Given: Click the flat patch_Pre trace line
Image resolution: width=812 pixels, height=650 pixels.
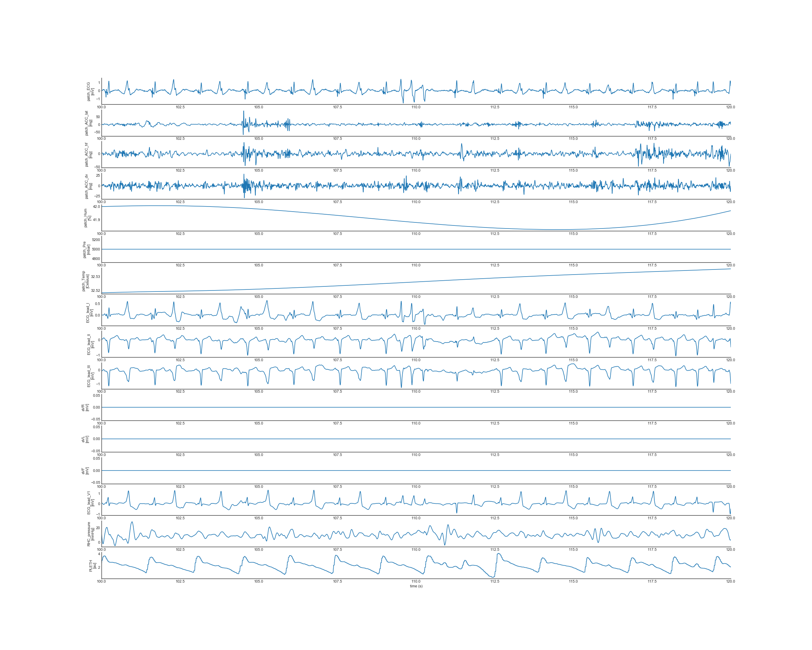Looking at the screenshot, I should tap(416, 249).
